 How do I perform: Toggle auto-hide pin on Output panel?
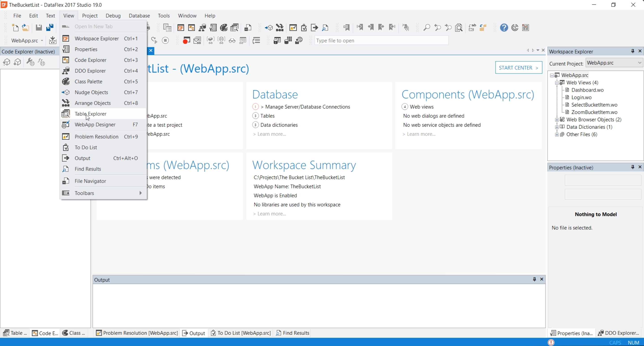(534, 279)
